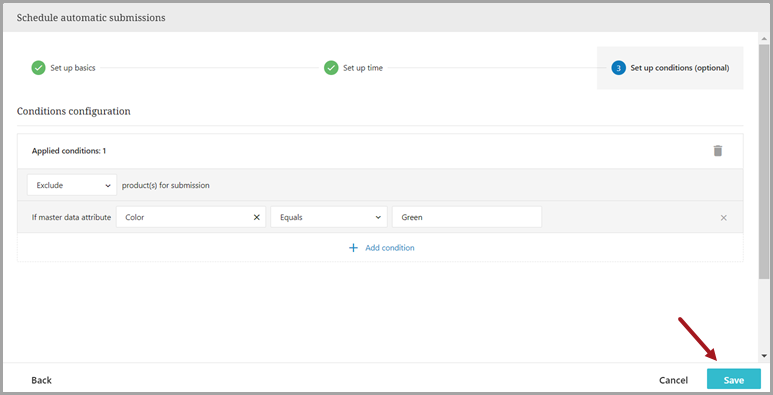Save the scheduled submission

tap(734, 380)
